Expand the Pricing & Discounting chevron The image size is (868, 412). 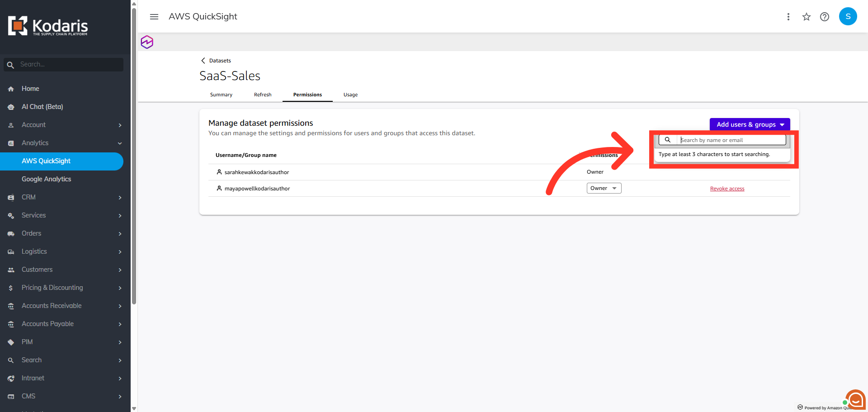[120, 288]
